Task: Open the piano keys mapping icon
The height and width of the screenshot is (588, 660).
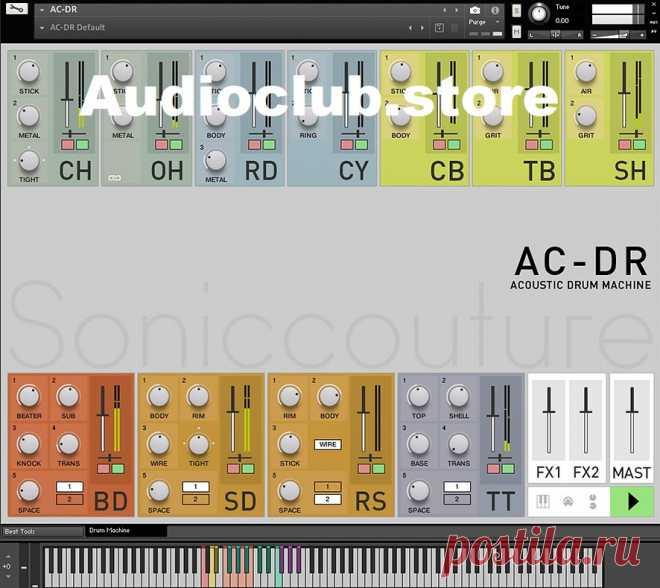Action: coord(543,501)
